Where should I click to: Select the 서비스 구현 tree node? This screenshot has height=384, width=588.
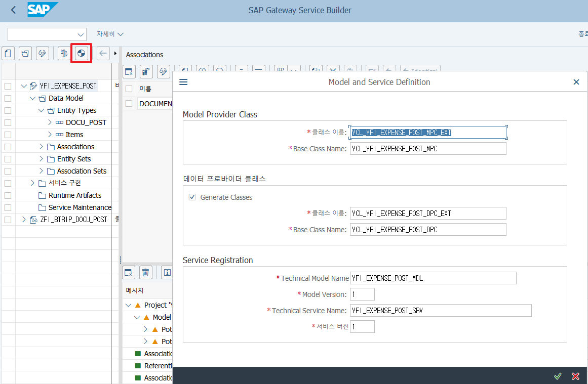click(64, 183)
